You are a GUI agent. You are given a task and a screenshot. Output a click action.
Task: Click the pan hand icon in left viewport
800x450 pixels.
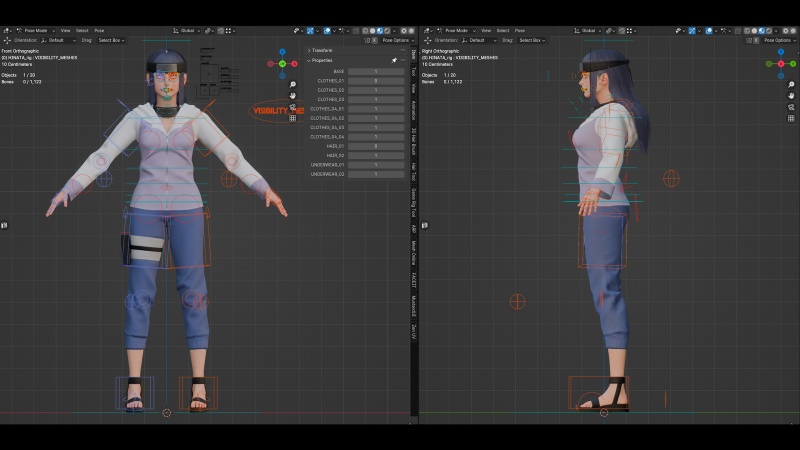pyautogui.click(x=292, y=96)
